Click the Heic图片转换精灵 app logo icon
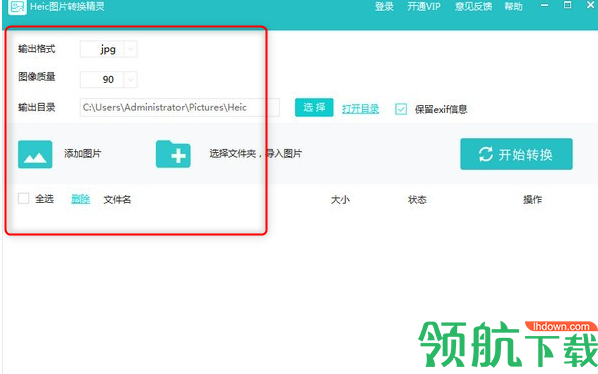 tap(17, 6)
